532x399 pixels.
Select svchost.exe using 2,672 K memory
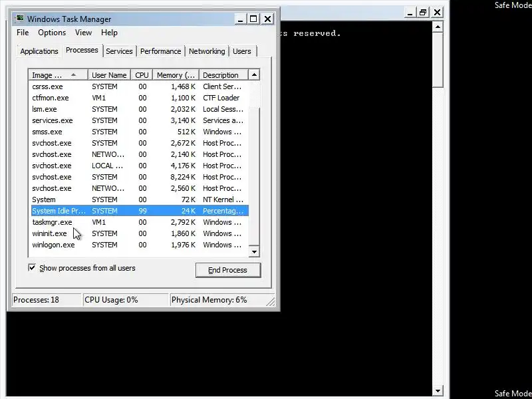tap(140, 143)
